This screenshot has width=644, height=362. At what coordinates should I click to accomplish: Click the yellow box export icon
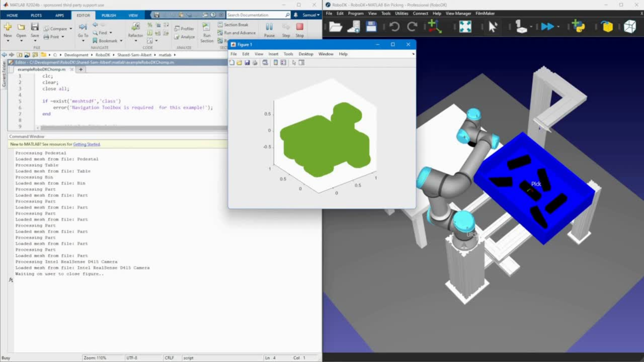click(607, 26)
